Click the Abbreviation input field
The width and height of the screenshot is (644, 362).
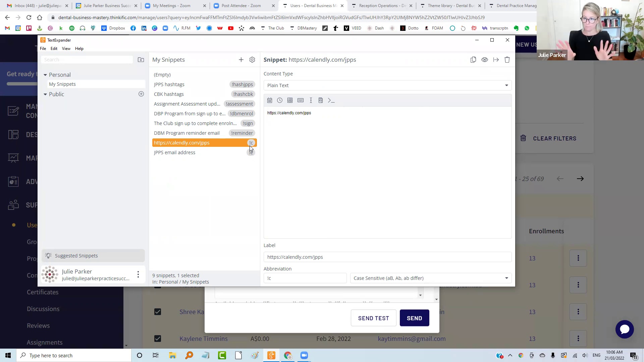click(305, 278)
